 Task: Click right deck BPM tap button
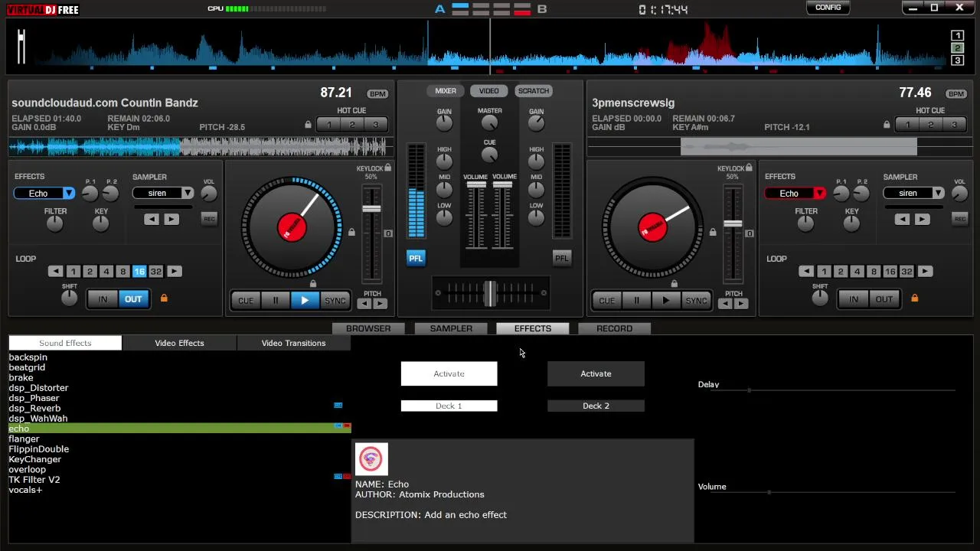coord(956,94)
